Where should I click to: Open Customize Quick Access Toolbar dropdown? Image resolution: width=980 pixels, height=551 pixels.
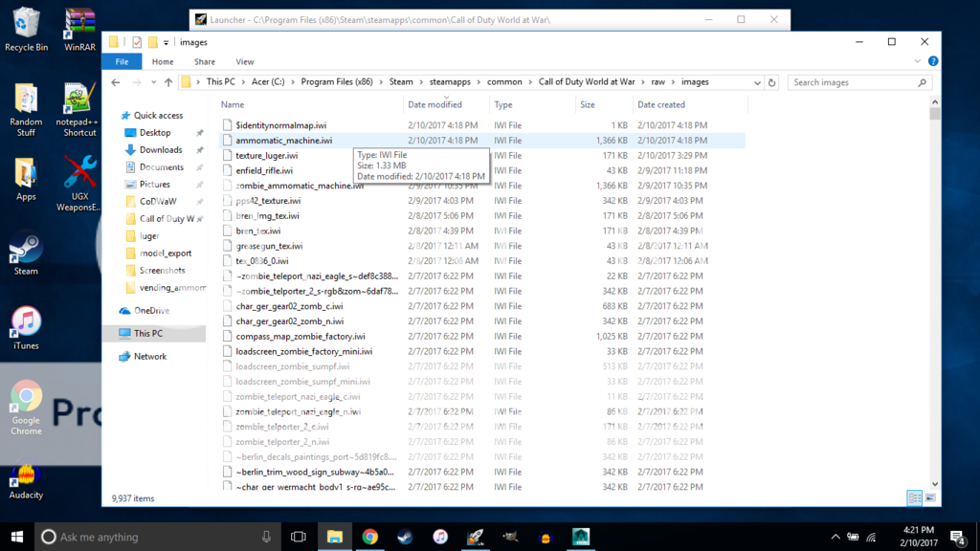pos(166,42)
